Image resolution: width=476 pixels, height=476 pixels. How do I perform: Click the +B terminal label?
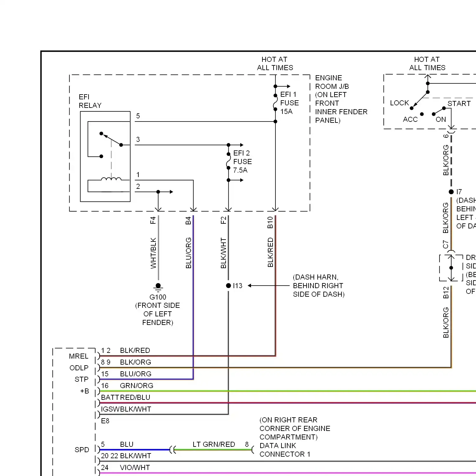pos(84,391)
